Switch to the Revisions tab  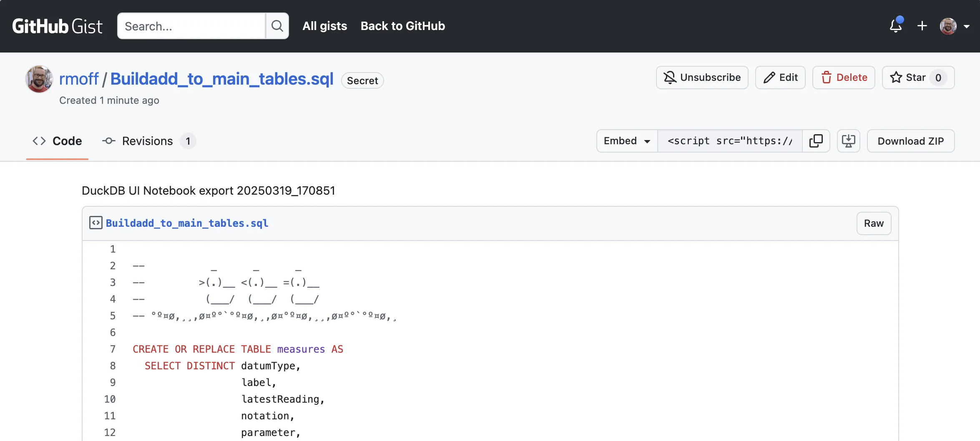coord(147,141)
